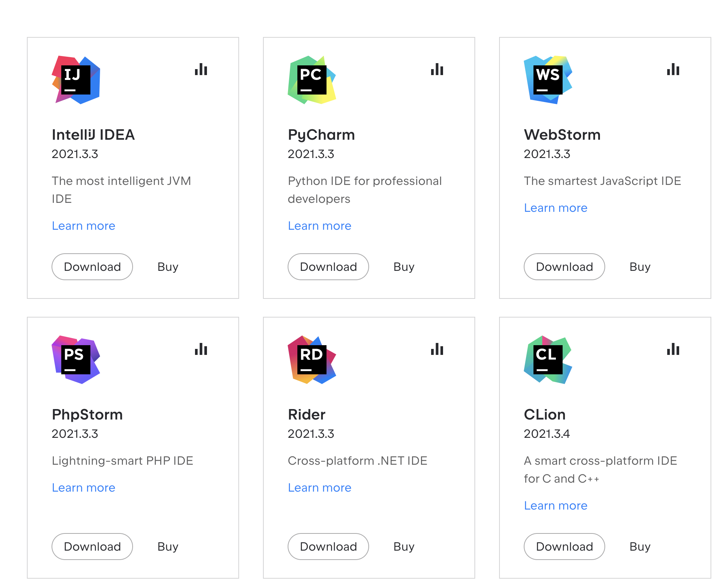Download the CLion IDE
This screenshot has width=721, height=588.
(x=564, y=547)
